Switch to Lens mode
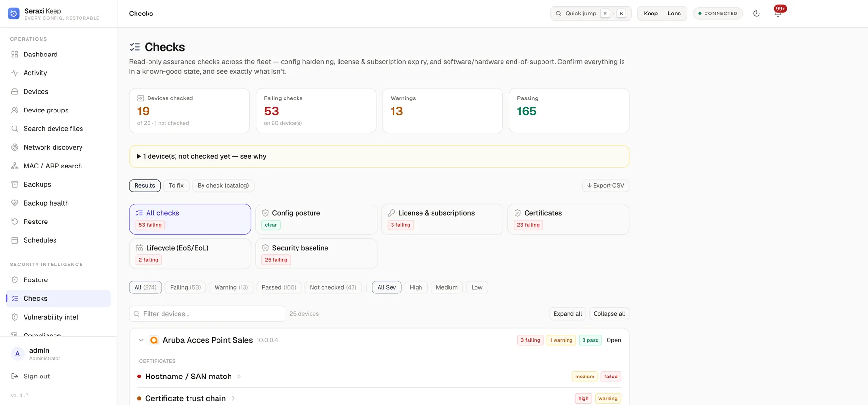 coord(674,14)
